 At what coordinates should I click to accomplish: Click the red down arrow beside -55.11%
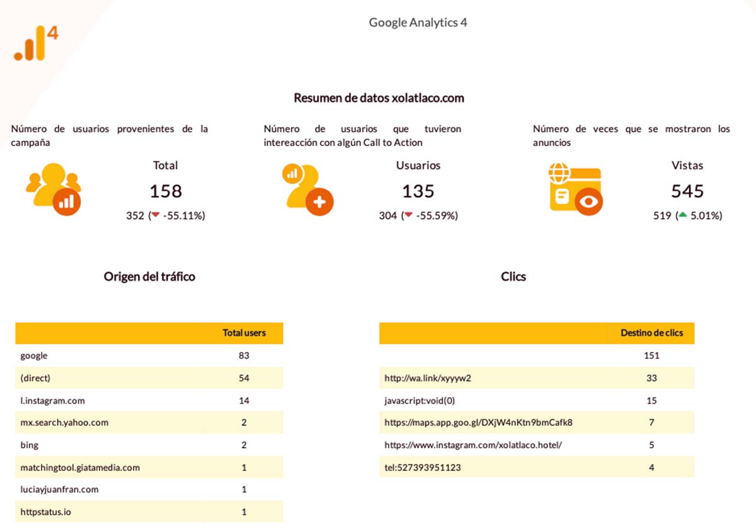coord(156,215)
